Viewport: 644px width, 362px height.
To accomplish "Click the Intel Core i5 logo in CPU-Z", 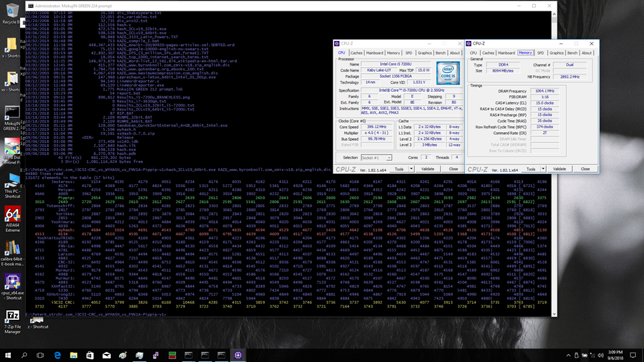I will click(447, 73).
